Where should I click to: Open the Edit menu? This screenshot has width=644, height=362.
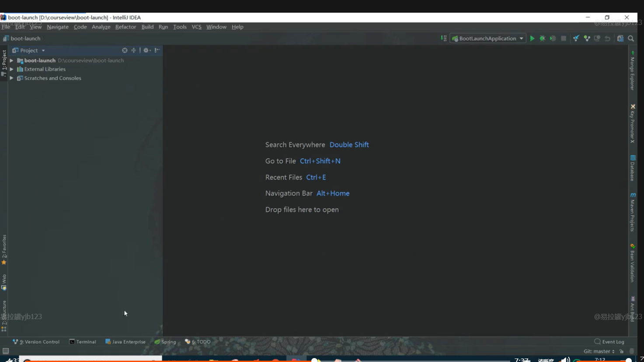(20, 27)
